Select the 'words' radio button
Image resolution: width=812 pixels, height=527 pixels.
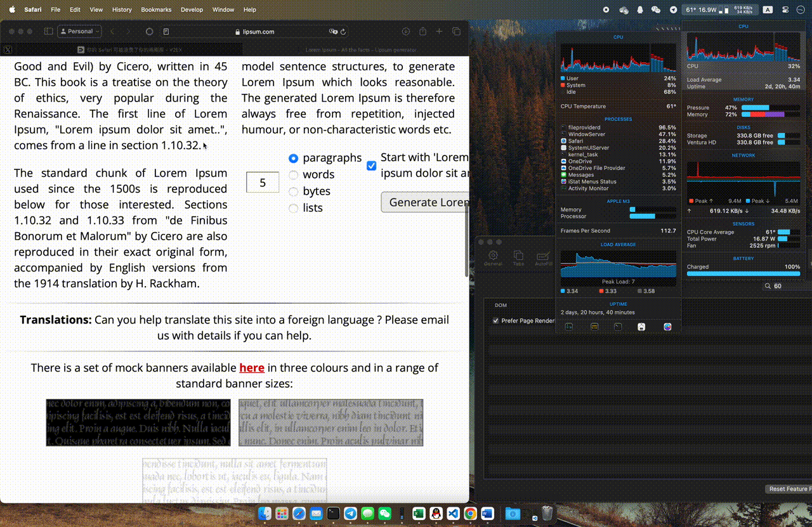click(x=293, y=175)
